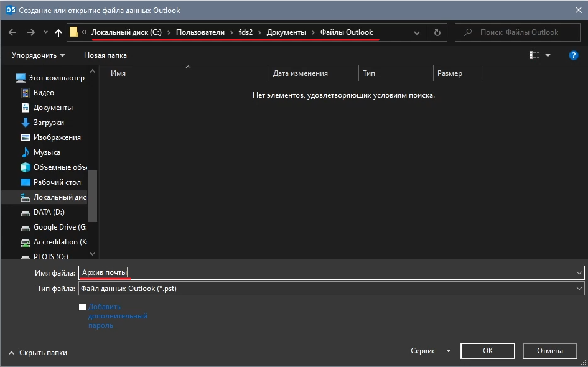Enable the Добавить дополнительный пароль checkbox
The width and height of the screenshot is (588, 367).
pyautogui.click(x=83, y=307)
